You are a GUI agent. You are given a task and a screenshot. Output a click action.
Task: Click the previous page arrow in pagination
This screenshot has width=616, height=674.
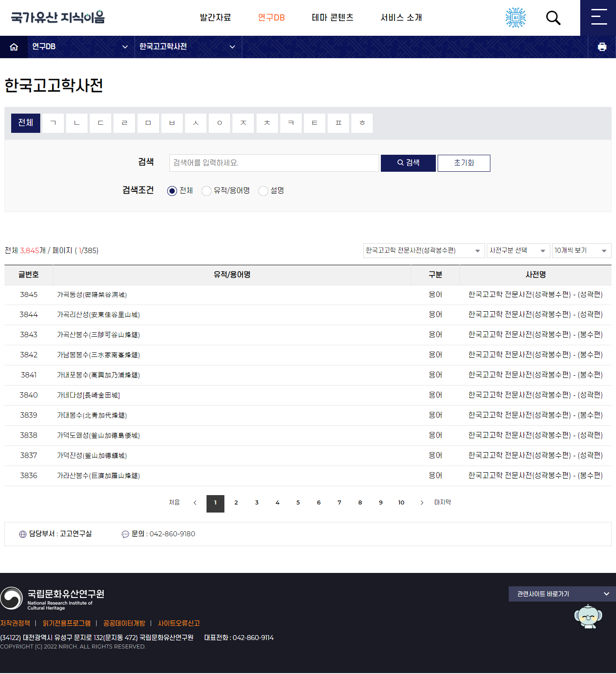[195, 503]
